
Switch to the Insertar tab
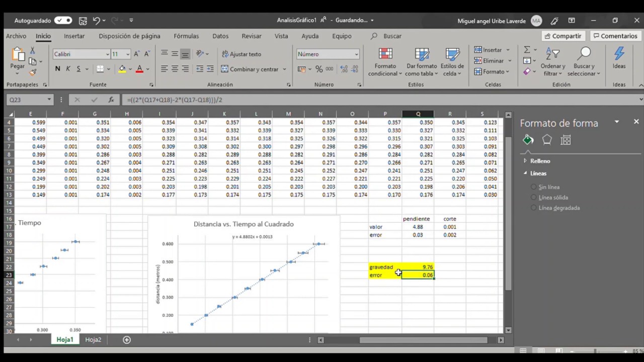(x=74, y=36)
